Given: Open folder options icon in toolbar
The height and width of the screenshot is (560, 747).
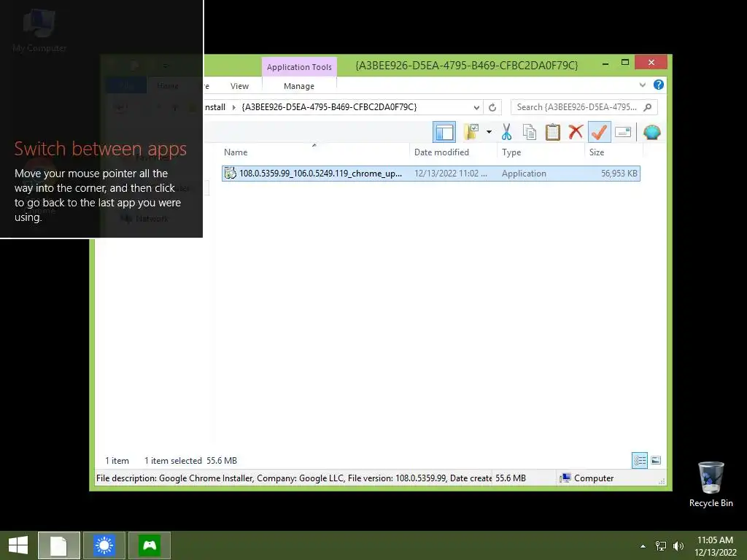Looking at the screenshot, I should tap(471, 132).
